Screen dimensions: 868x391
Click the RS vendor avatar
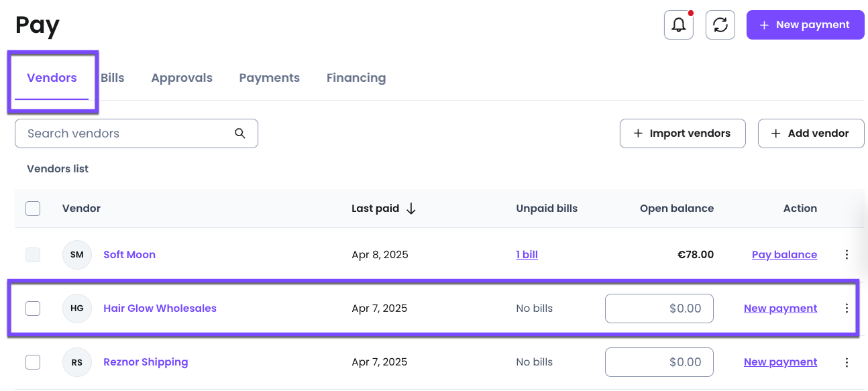(x=77, y=362)
